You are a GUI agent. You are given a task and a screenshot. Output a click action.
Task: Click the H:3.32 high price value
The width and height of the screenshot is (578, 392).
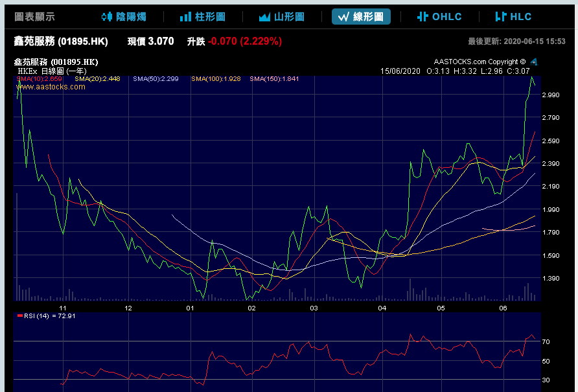click(465, 71)
